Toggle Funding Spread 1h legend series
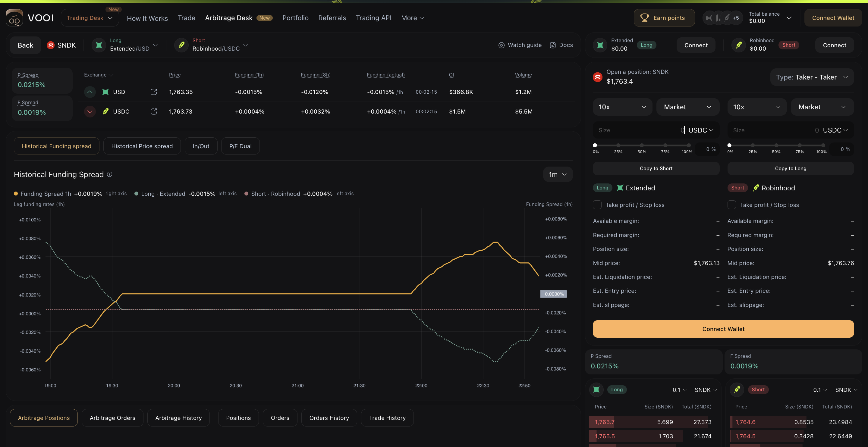868x447 pixels. tap(70, 194)
